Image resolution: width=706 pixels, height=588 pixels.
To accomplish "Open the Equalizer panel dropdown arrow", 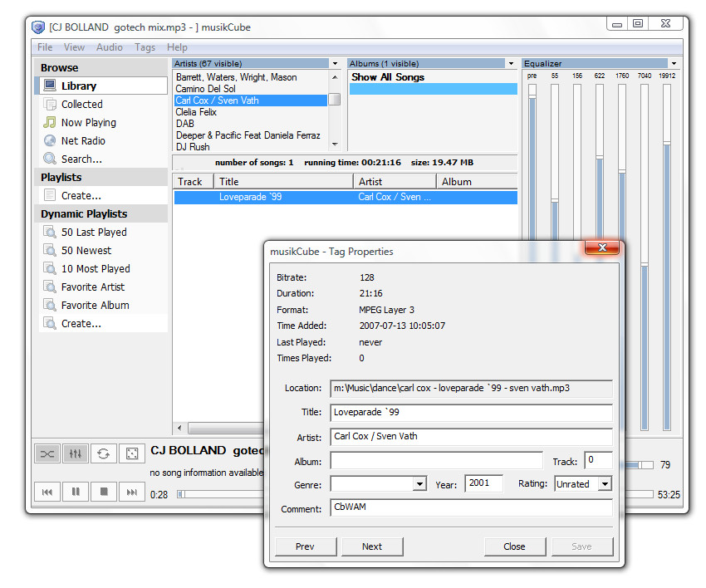I will 674,63.
